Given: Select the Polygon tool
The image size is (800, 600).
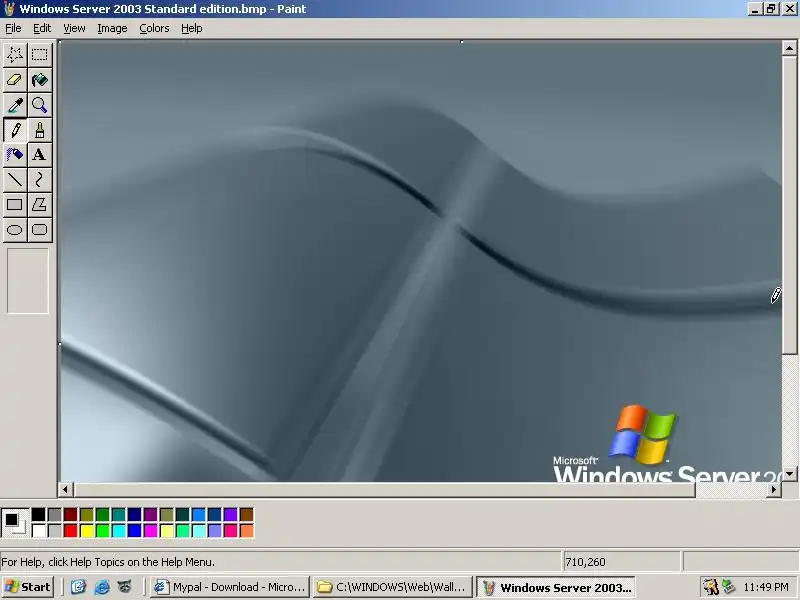Looking at the screenshot, I should [x=40, y=205].
